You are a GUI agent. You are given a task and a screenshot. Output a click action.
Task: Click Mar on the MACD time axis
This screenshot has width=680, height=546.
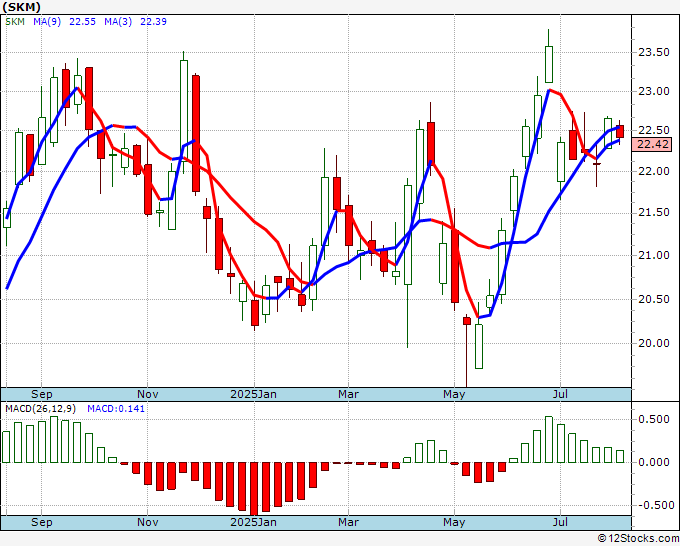coord(348,522)
